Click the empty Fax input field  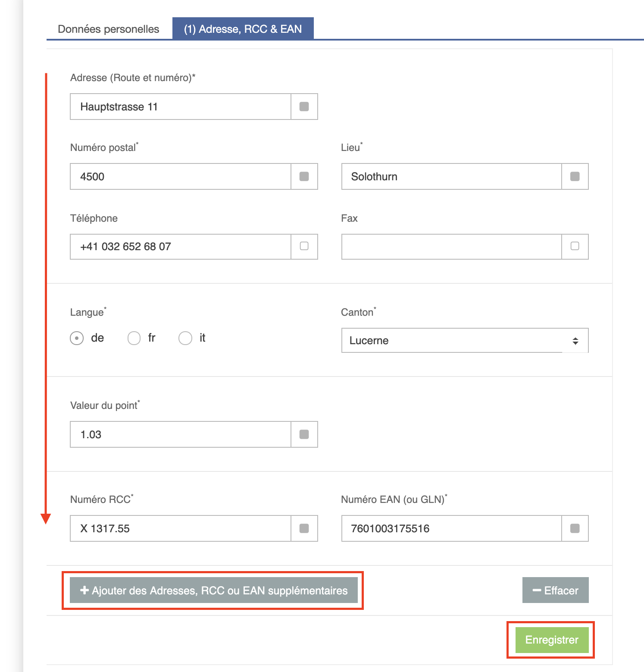(451, 247)
